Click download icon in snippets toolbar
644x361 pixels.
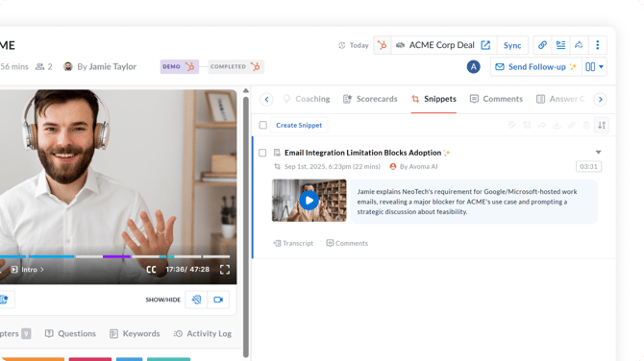pyautogui.click(x=557, y=125)
